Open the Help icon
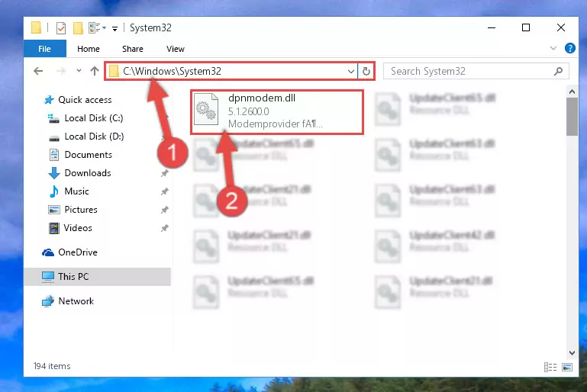Image resolution: width=587 pixels, height=392 pixels. [569, 48]
